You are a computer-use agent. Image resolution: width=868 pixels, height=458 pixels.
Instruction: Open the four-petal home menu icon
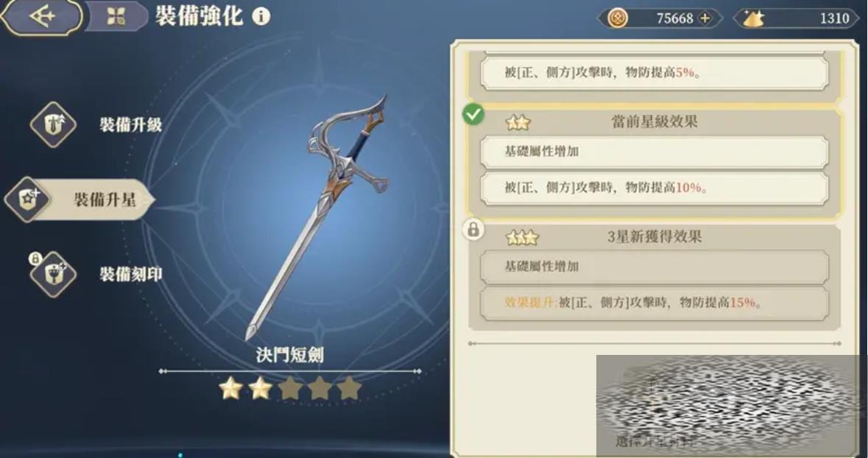tap(116, 17)
